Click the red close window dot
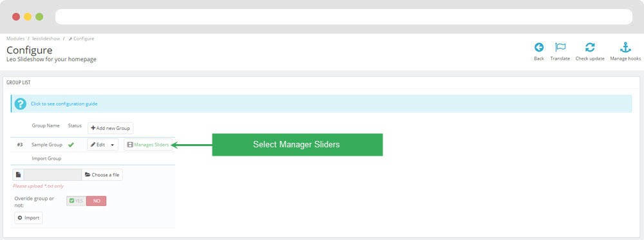The width and height of the screenshot is (644, 240). point(16,17)
